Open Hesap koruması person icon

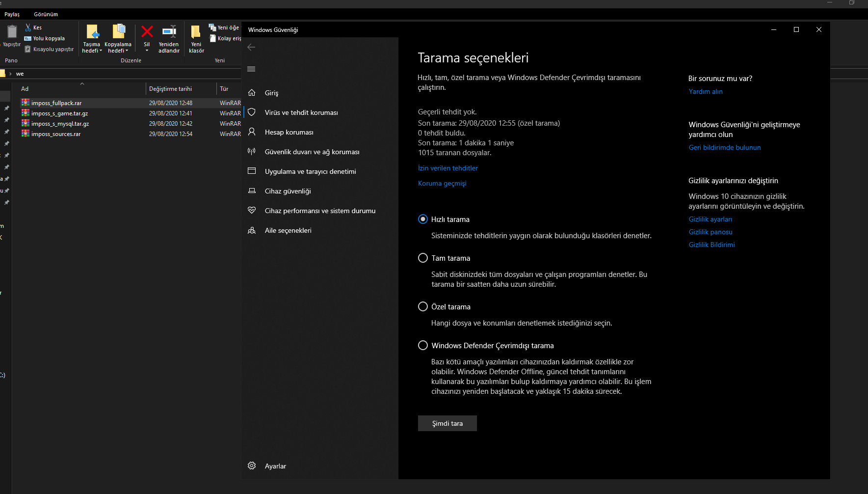252,132
